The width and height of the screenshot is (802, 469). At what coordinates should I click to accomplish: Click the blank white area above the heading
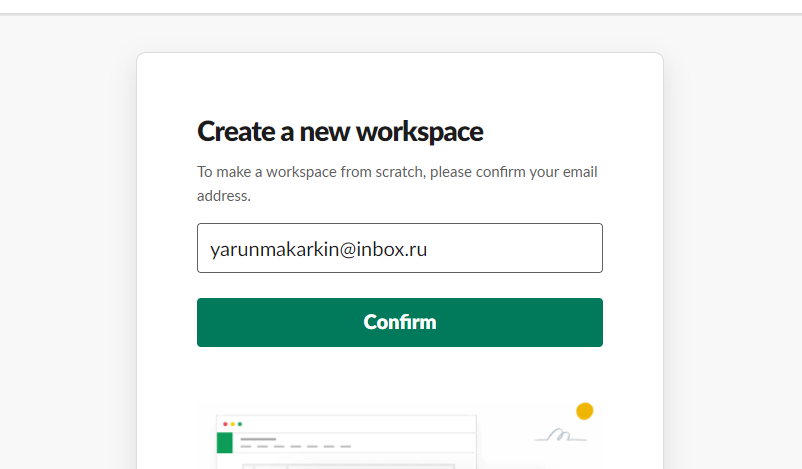click(400, 85)
